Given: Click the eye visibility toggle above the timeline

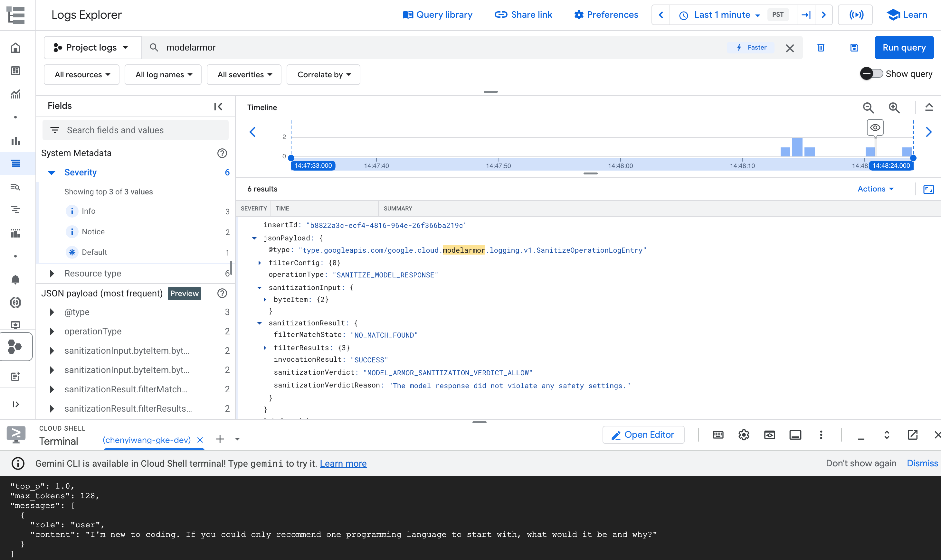Looking at the screenshot, I should [x=875, y=127].
